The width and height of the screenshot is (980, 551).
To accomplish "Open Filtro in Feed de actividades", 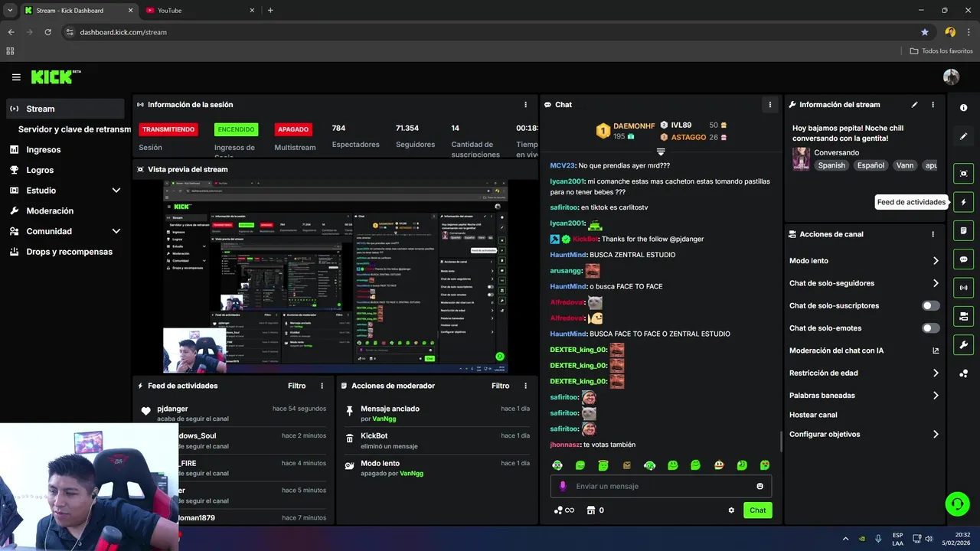I will click(x=296, y=386).
